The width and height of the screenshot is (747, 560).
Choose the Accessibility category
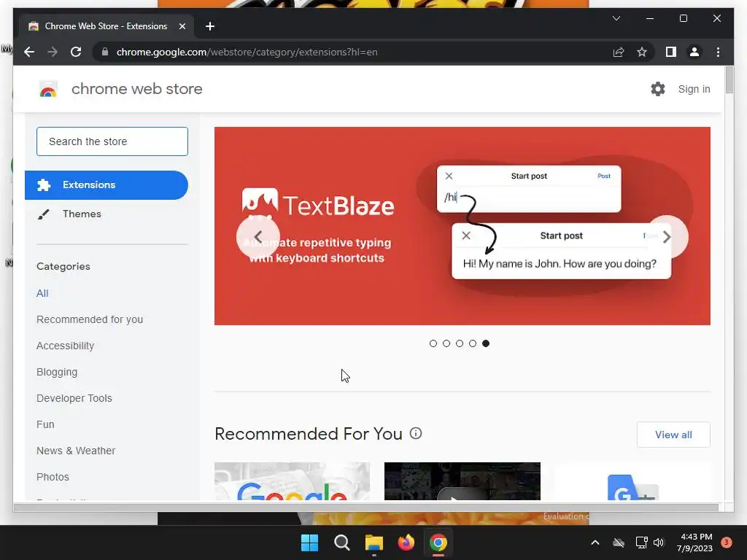65,346
